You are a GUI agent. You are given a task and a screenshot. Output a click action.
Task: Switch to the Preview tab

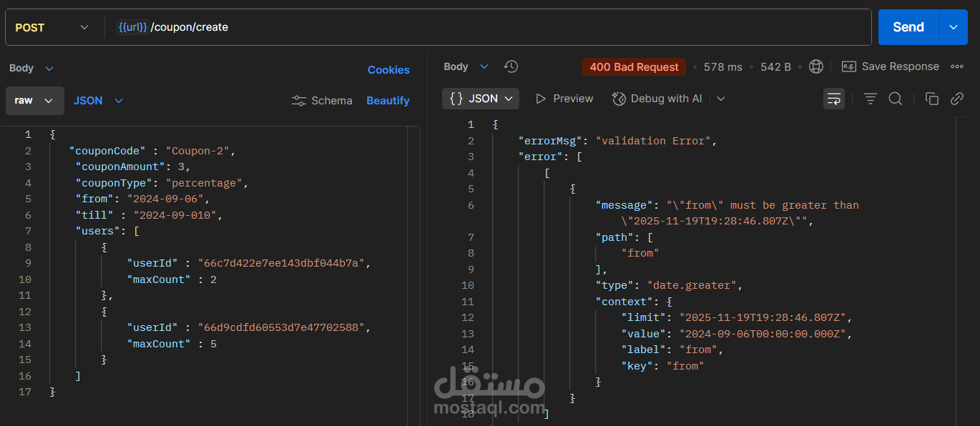564,99
